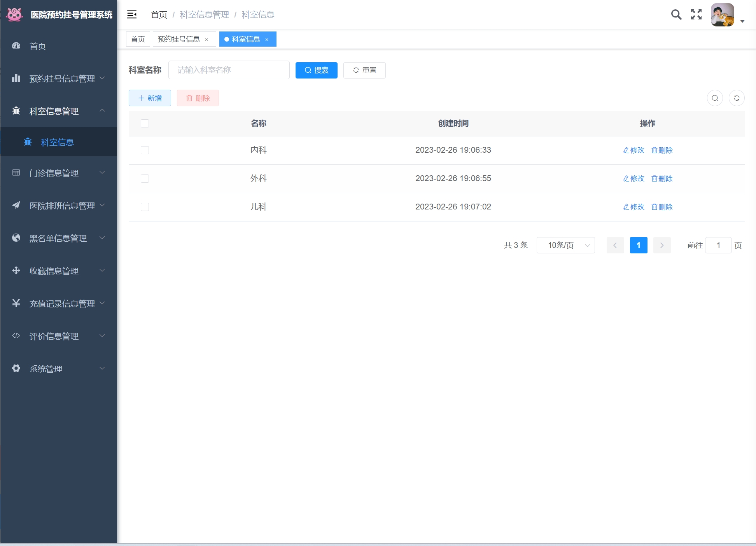Click the round refresh table icon
Viewport: 756px width, 546px height.
point(737,98)
